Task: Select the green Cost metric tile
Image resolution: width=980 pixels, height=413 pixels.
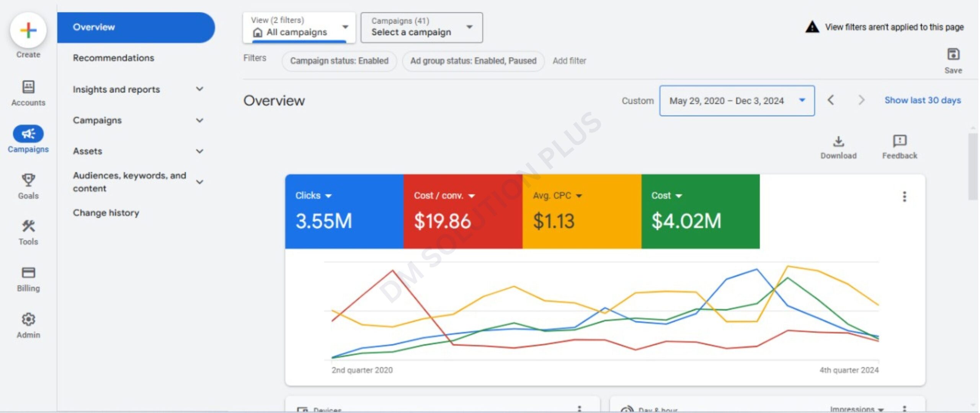Action: click(700, 212)
